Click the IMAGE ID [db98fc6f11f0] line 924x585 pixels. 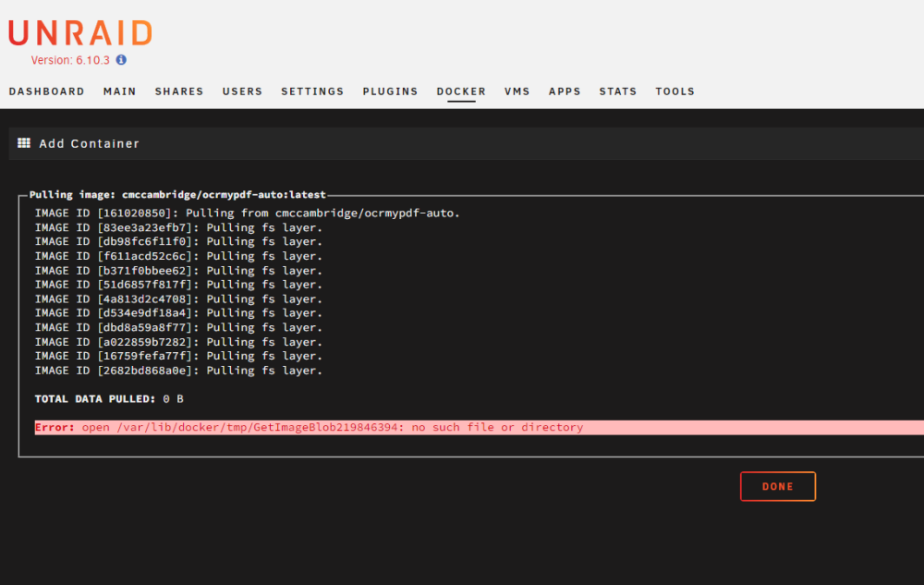tap(178, 241)
